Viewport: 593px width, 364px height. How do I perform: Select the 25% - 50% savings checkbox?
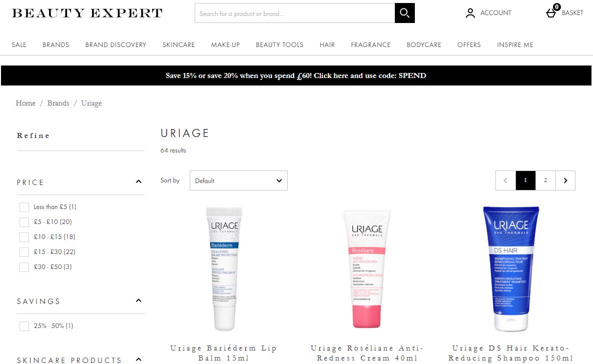point(24,326)
